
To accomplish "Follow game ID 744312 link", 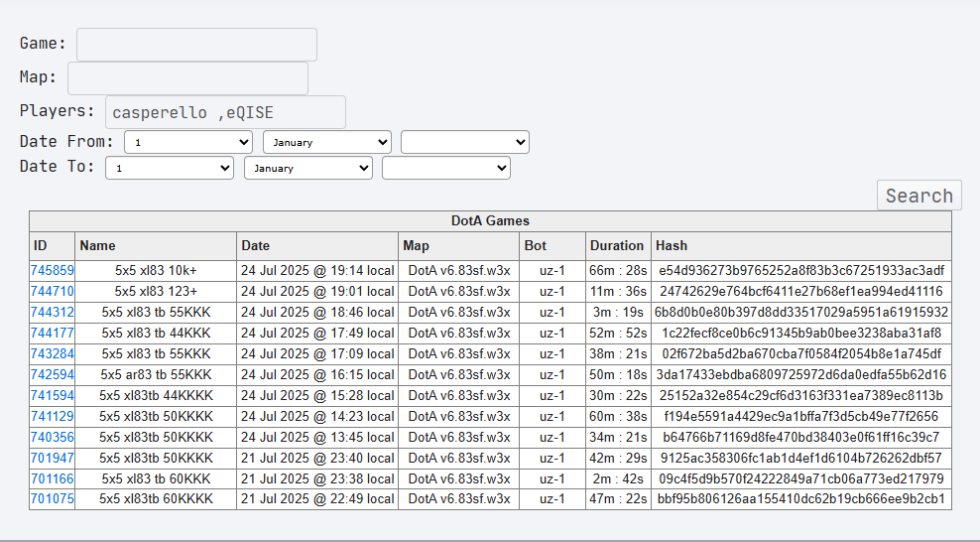I will [x=52, y=312].
